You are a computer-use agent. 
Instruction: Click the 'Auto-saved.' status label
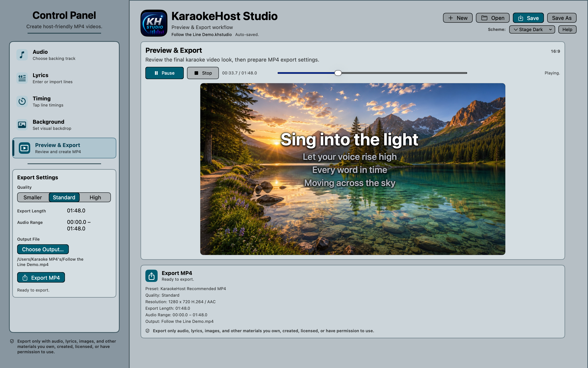[247, 35]
